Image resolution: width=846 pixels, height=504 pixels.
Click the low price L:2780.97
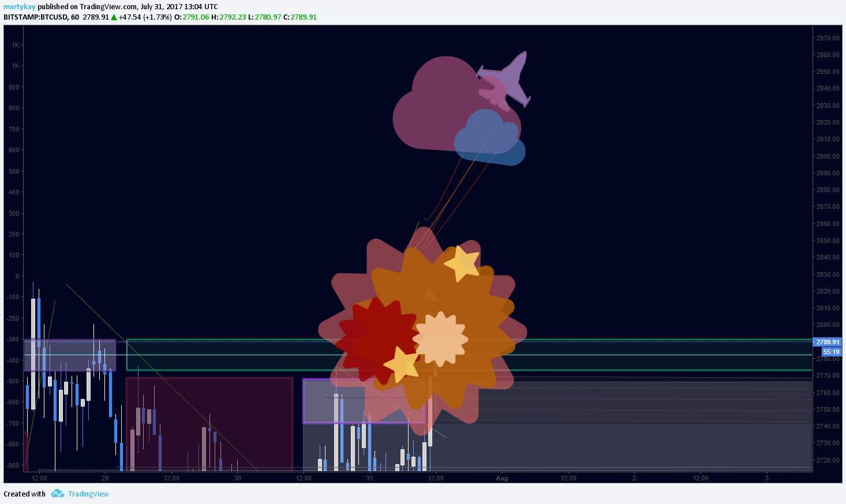pyautogui.click(x=265, y=17)
